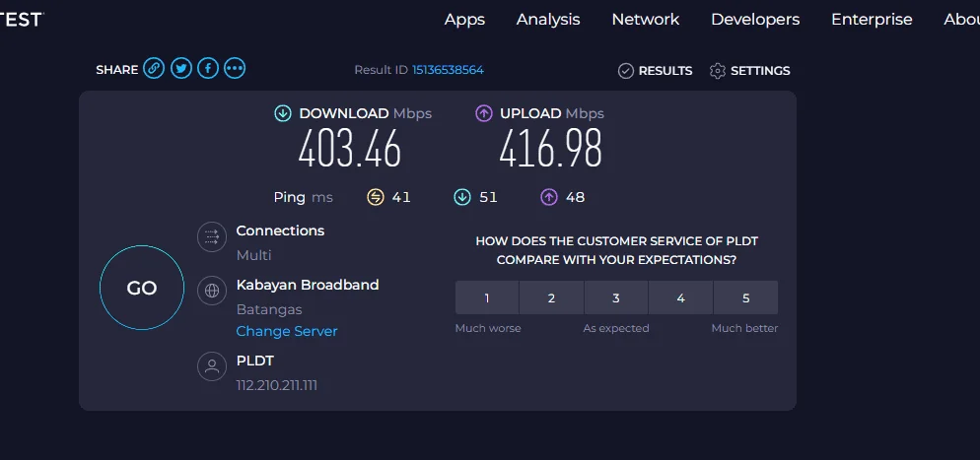Click the upload arrow icon beside UPLOAD
The height and width of the screenshot is (460, 980).
483,113
